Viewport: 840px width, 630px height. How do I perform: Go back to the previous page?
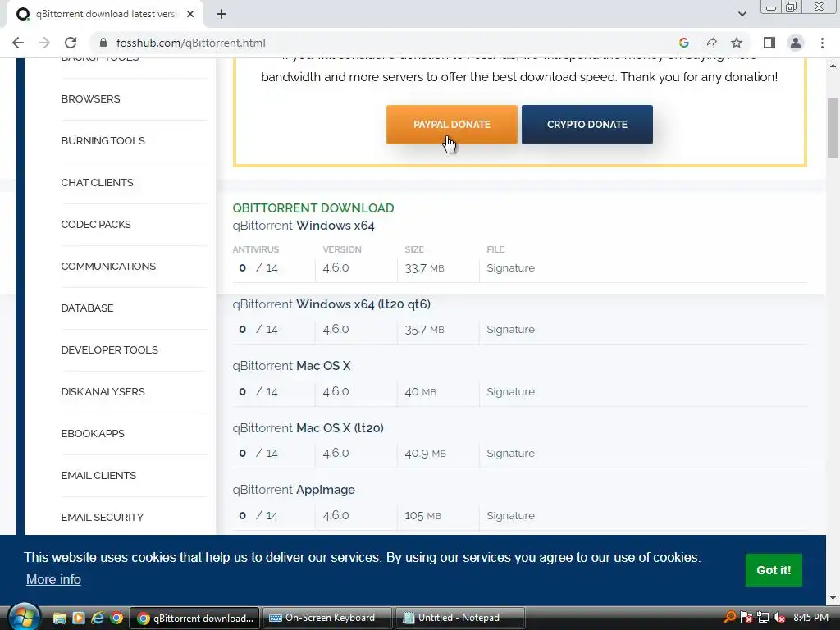[x=18, y=43]
